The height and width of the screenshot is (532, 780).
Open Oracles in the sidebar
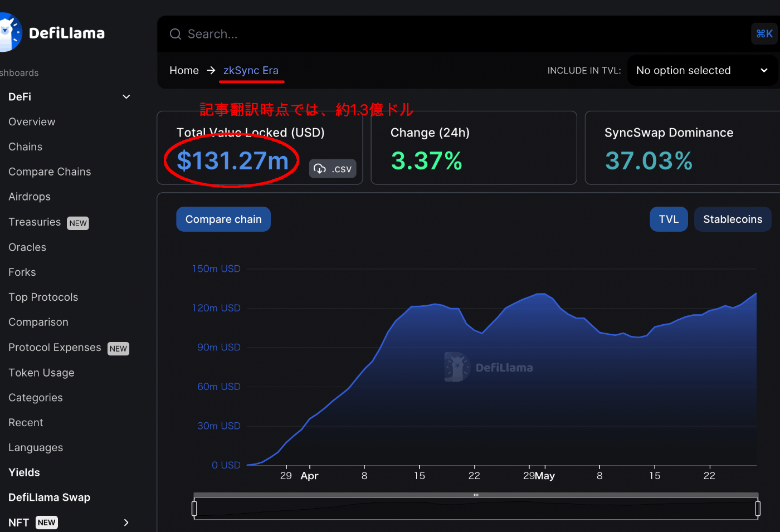(x=27, y=247)
